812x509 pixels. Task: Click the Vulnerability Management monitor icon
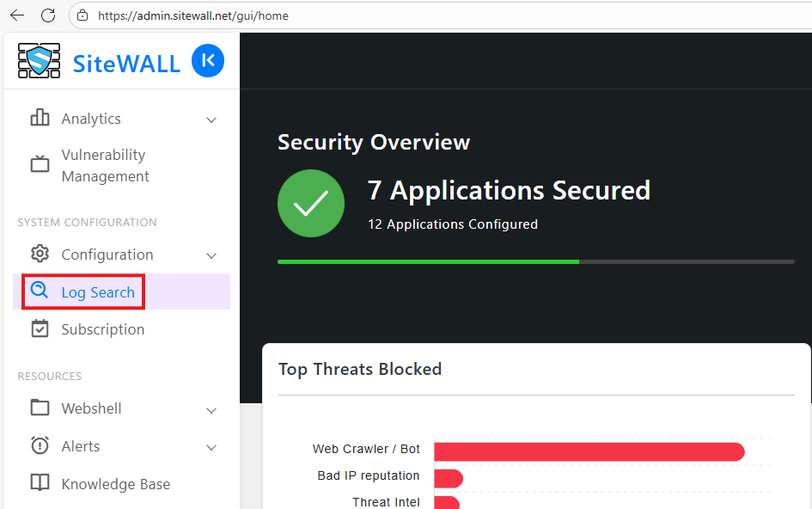coord(40,164)
